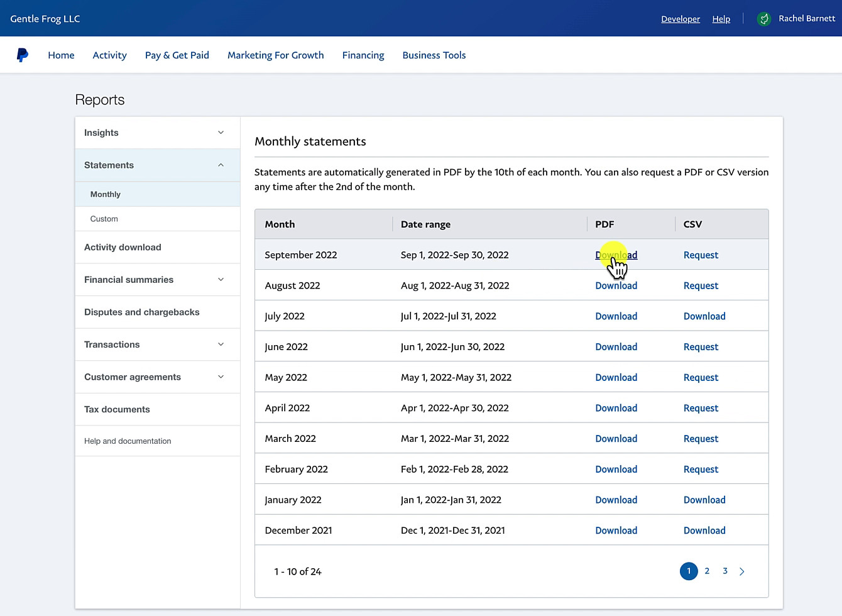The image size is (842, 616).
Task: Go to page 2 of statements
Action: point(707,571)
